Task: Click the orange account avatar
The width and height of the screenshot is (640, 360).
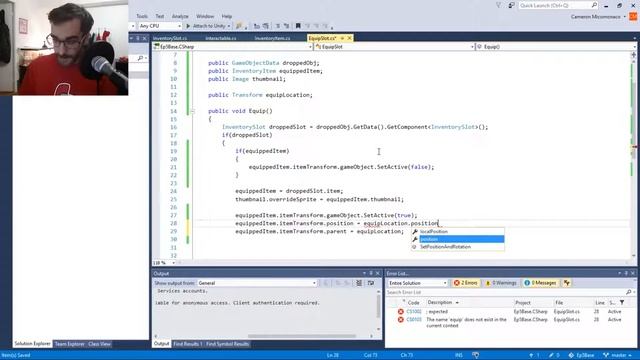Action: (x=633, y=17)
